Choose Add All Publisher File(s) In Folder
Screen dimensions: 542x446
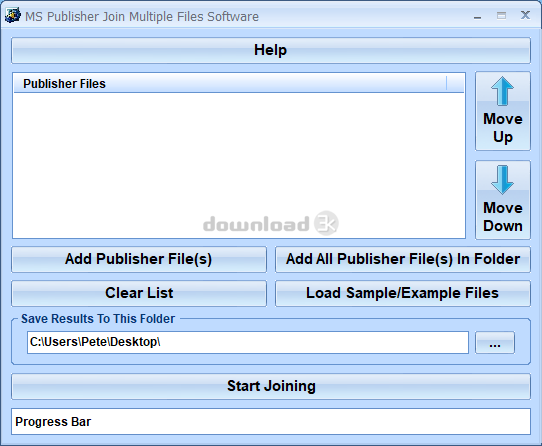403,259
